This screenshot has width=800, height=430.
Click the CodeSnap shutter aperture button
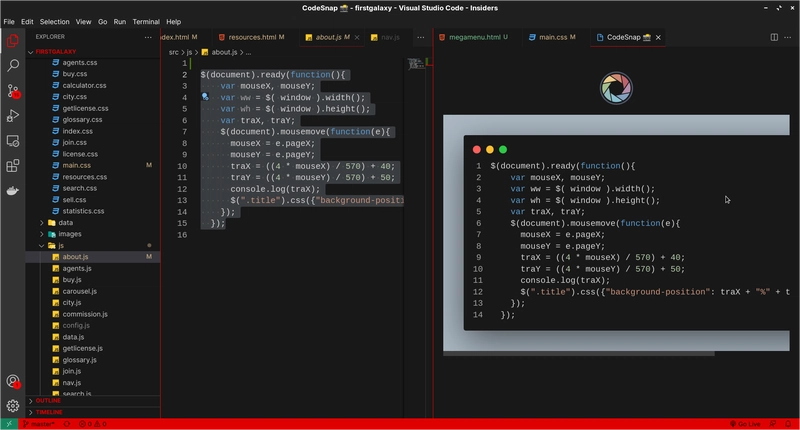point(616,88)
